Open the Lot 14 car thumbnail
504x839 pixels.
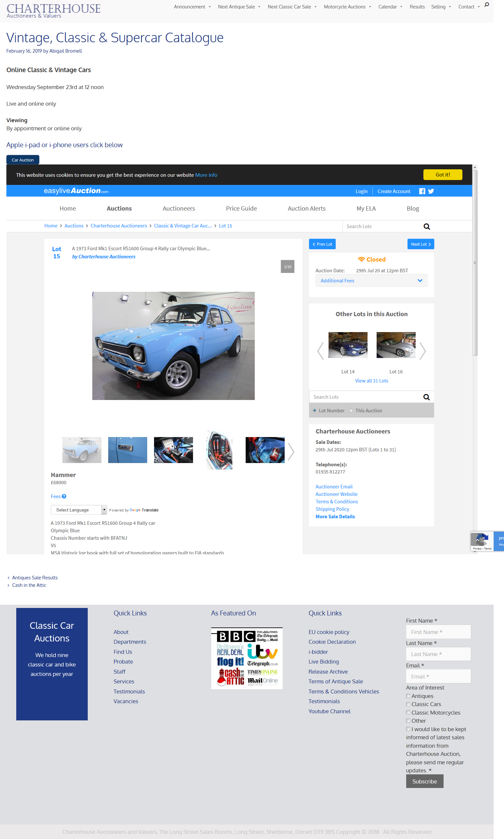coord(348,345)
